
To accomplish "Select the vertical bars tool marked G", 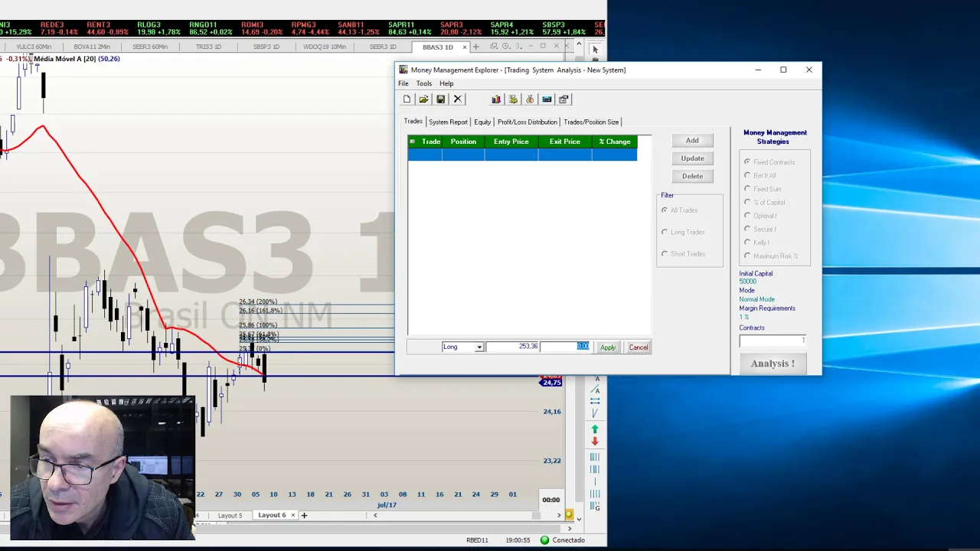I will click(595, 506).
